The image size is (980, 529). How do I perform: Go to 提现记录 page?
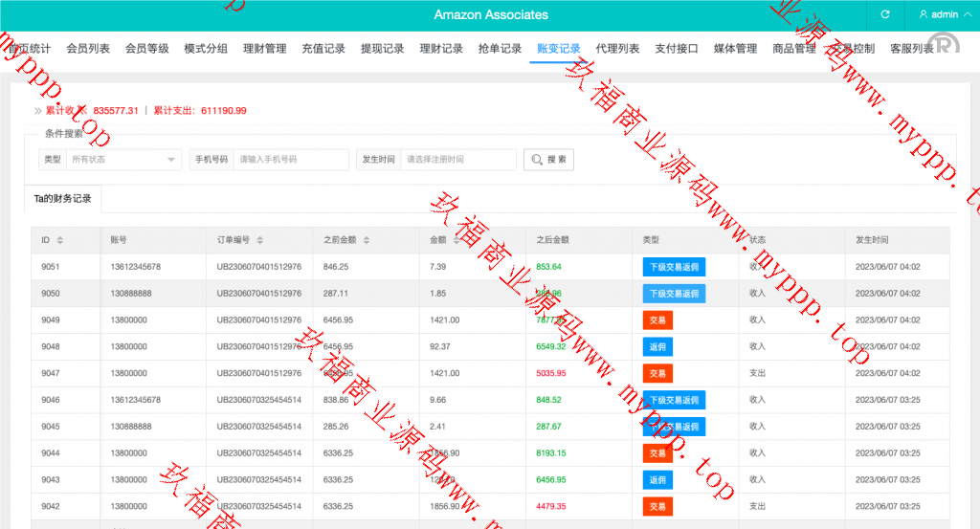point(382,49)
